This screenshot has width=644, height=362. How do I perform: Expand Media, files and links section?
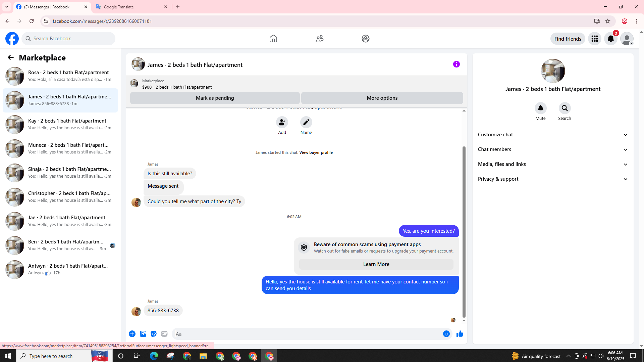click(x=553, y=164)
